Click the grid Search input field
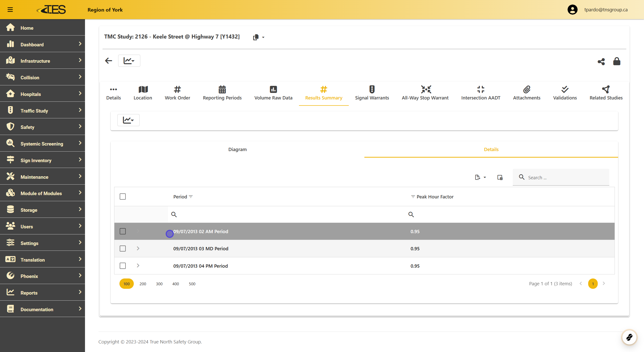This screenshot has width=644, height=352. (x=566, y=178)
